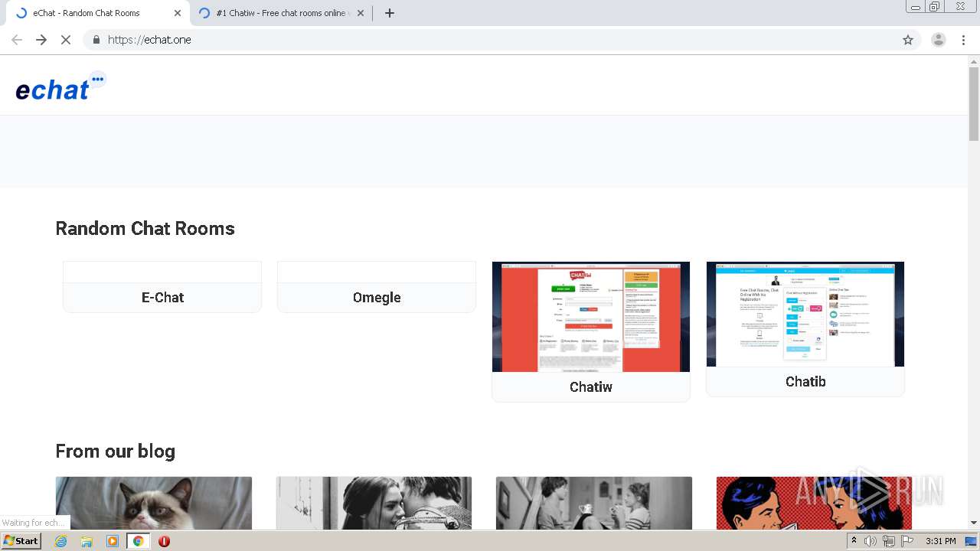The width and height of the screenshot is (980, 551).
Task: Click the scrollbar down arrow
Action: point(974,523)
